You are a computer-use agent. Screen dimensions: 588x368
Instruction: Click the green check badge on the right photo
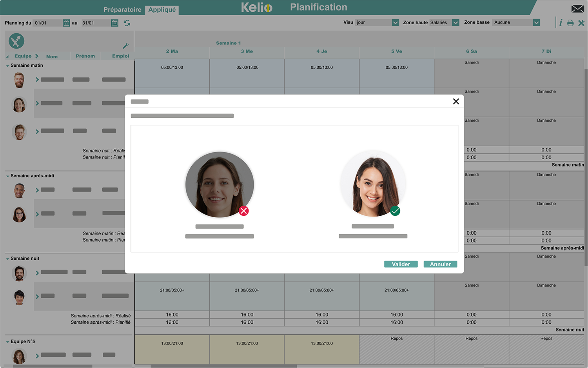(395, 211)
